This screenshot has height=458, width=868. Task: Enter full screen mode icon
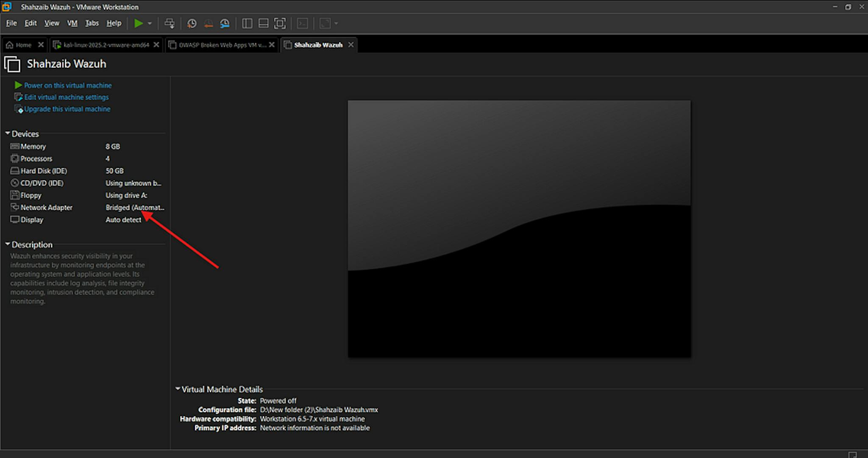280,23
